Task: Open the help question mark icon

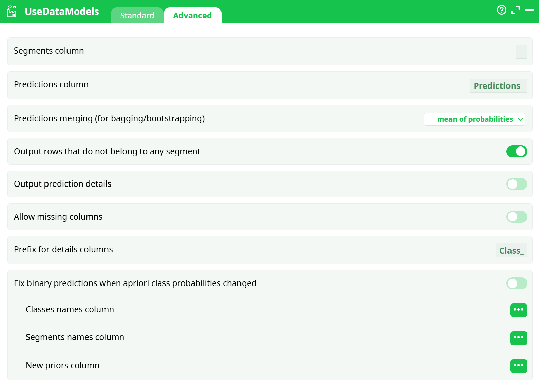Action: (501, 10)
